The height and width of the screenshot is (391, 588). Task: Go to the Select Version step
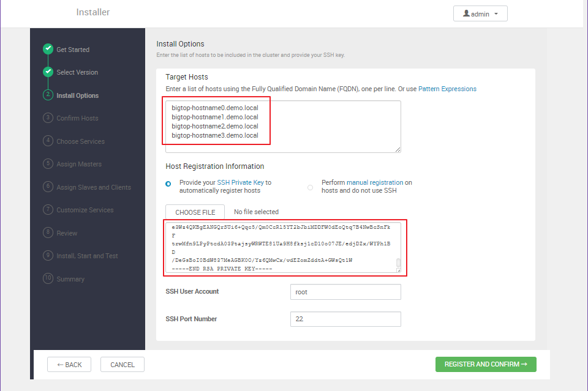[x=77, y=72]
